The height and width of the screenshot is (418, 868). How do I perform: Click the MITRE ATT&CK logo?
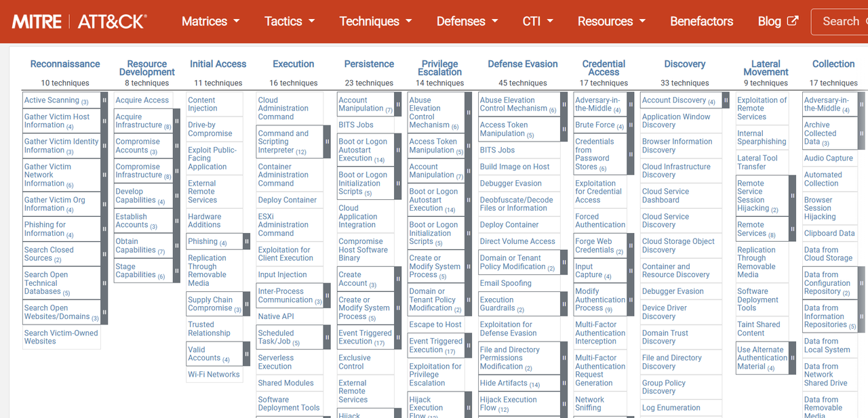(79, 21)
